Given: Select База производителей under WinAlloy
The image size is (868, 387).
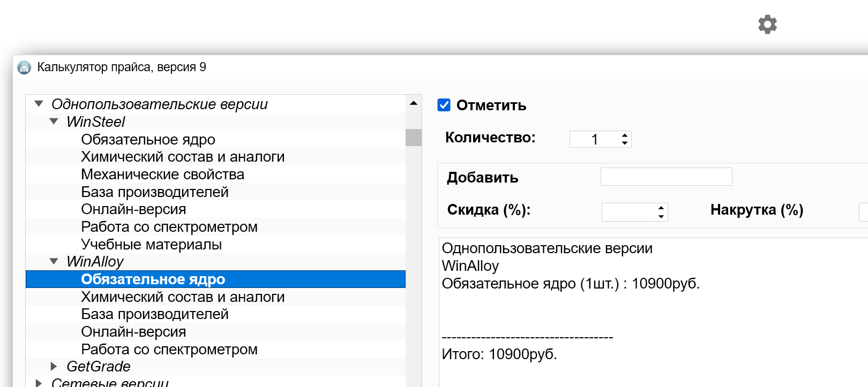Looking at the screenshot, I should pos(154,314).
